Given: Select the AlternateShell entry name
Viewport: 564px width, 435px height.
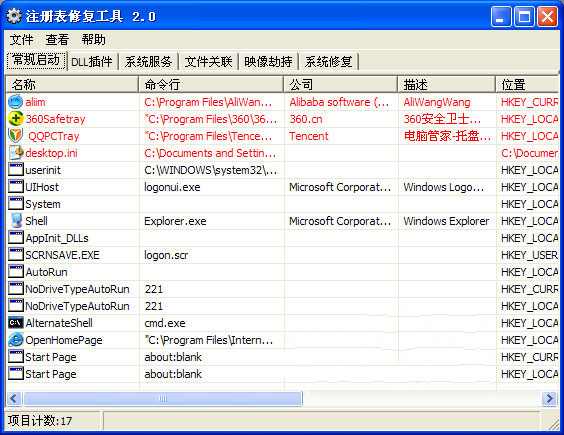Looking at the screenshot, I should tap(59, 323).
